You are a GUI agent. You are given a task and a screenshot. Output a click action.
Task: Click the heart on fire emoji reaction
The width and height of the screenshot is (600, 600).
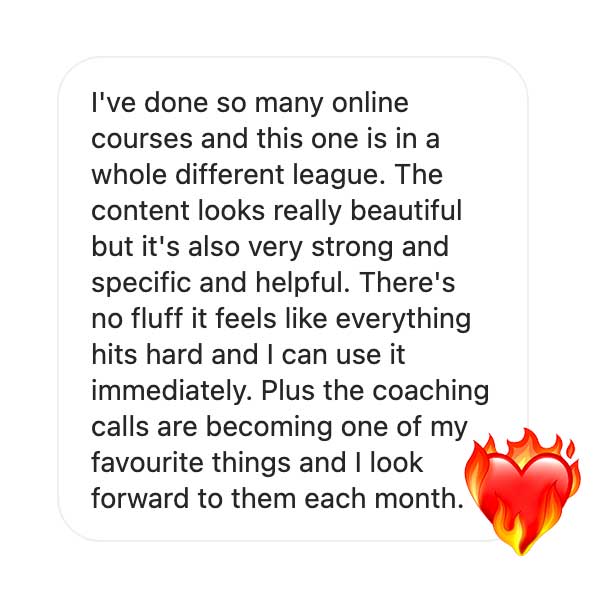click(523, 492)
